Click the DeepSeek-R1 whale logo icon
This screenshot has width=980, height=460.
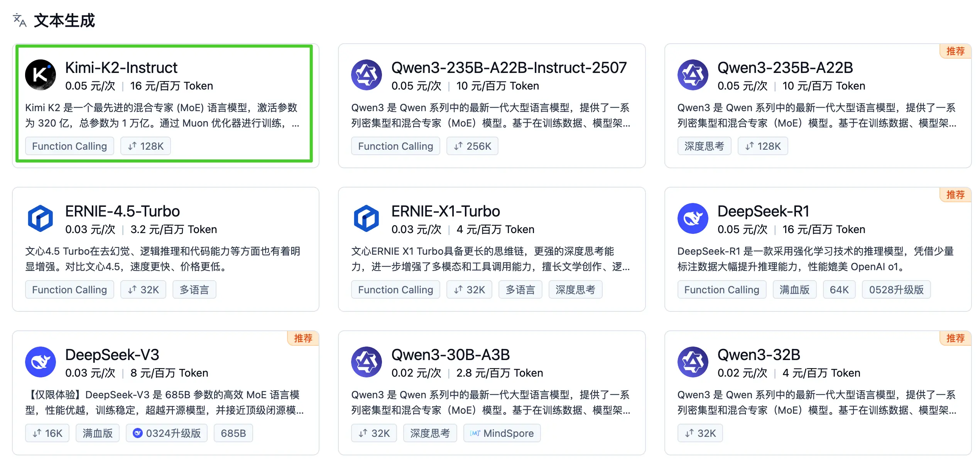[693, 218]
